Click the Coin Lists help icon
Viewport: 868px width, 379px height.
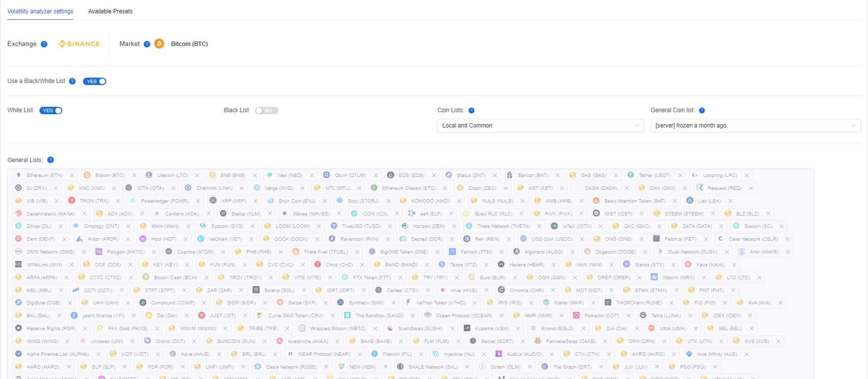pos(471,111)
